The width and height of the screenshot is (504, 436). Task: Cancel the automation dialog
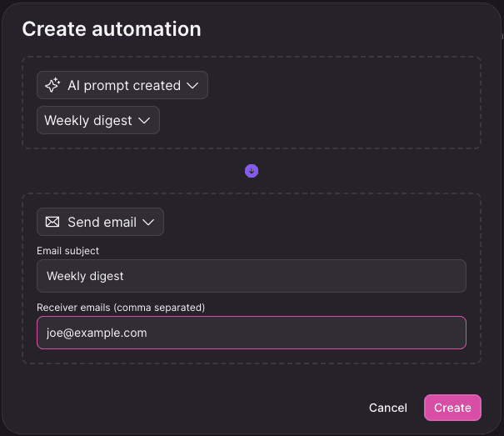point(388,408)
